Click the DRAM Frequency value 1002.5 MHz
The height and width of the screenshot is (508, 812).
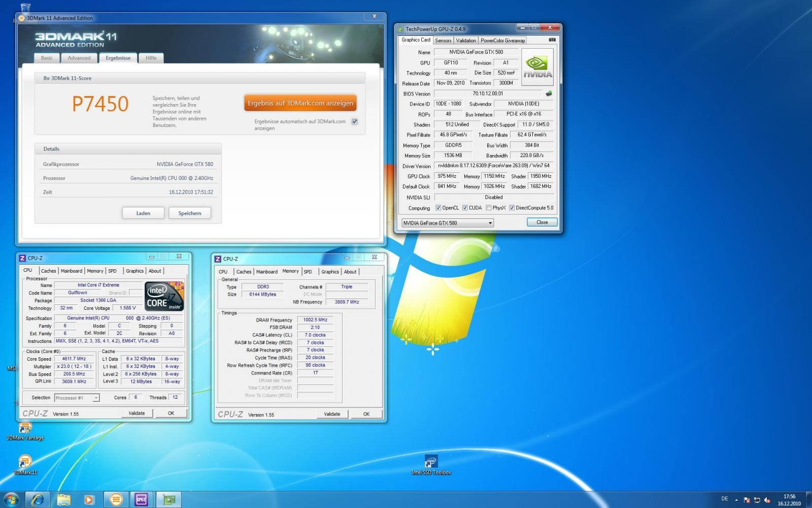click(x=315, y=320)
